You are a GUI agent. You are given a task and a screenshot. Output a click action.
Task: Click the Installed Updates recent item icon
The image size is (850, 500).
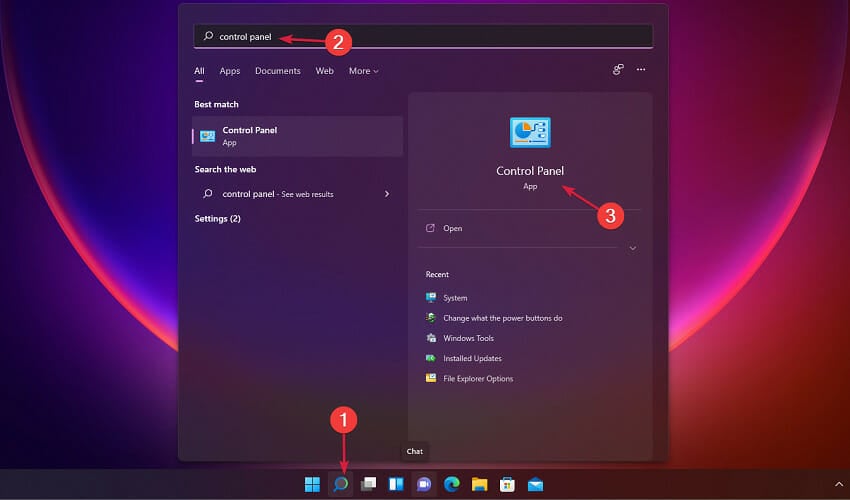tap(431, 358)
